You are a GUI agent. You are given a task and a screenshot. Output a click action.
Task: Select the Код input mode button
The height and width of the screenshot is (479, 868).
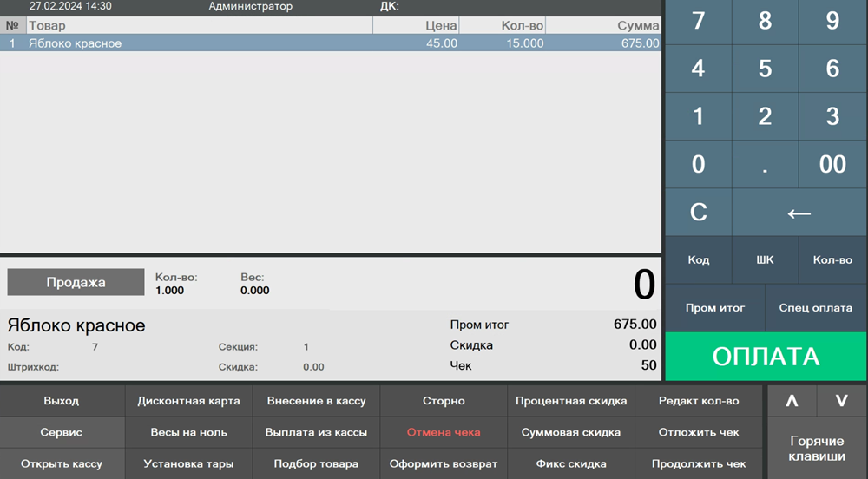point(698,260)
